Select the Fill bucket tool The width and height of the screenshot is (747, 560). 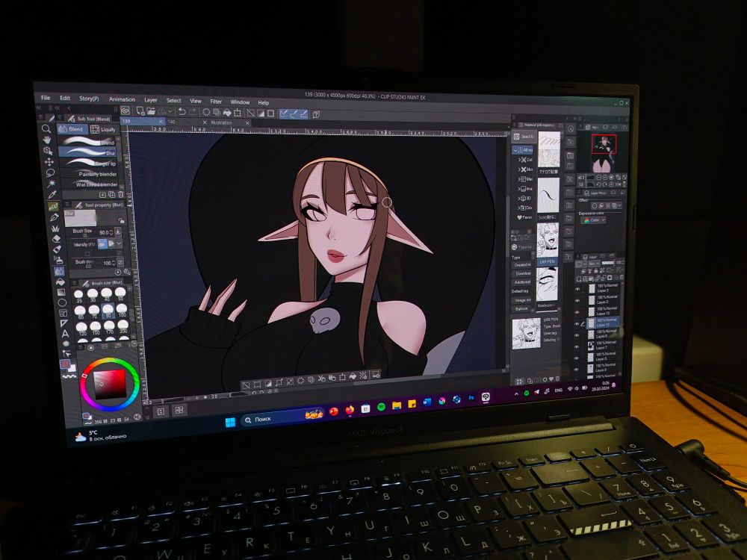tap(60, 281)
